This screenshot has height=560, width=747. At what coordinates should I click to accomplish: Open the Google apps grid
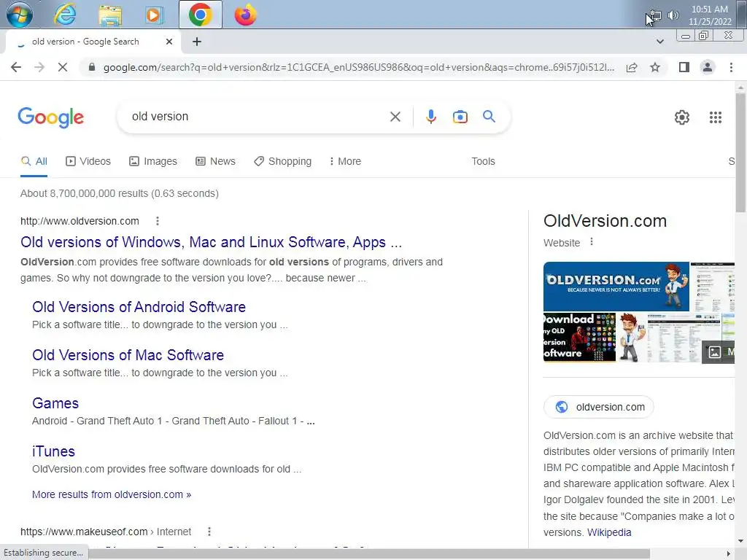[x=715, y=117]
